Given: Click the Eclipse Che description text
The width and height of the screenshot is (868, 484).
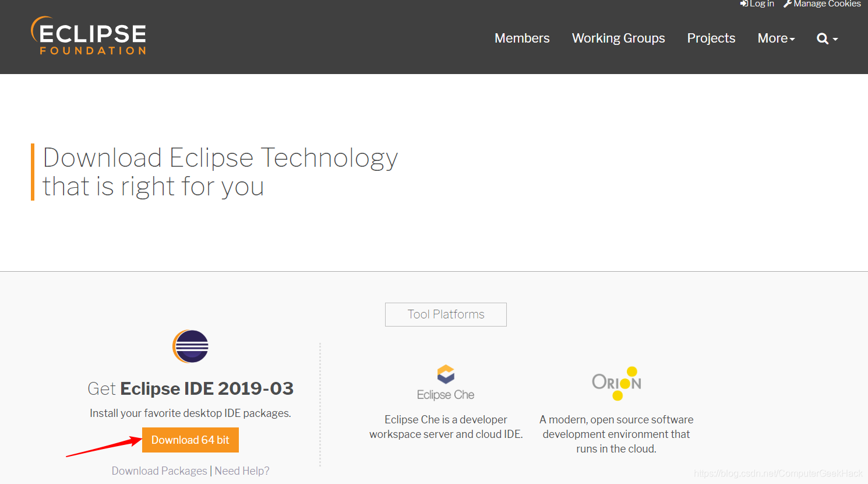Looking at the screenshot, I should (446, 427).
